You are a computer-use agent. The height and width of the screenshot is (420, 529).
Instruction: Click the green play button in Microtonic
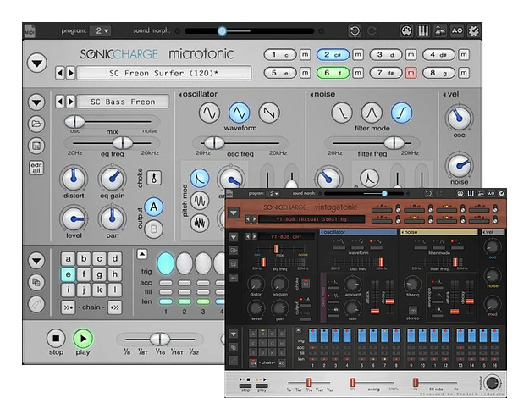pos(83,339)
